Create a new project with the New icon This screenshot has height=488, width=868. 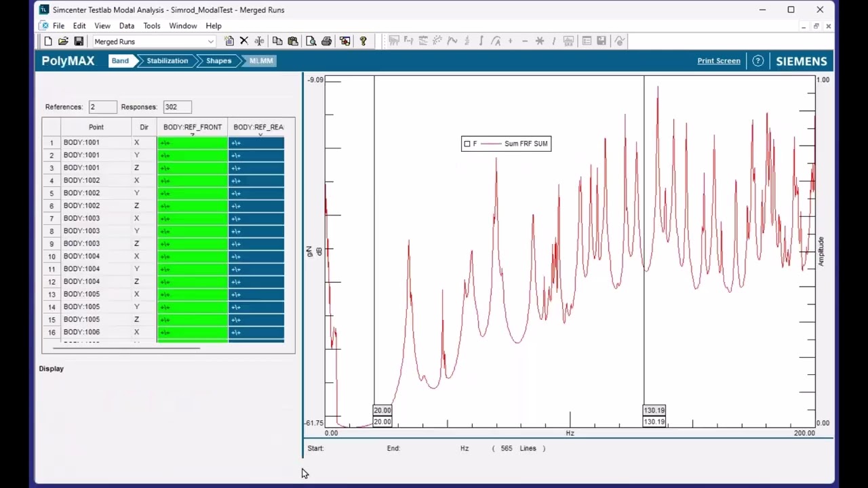pyautogui.click(x=48, y=41)
